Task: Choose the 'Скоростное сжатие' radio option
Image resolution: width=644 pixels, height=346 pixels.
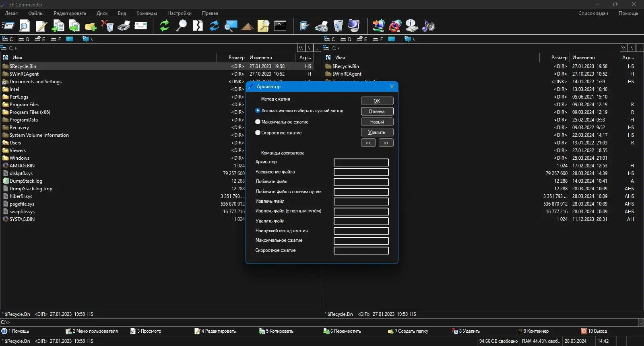Action: click(x=258, y=133)
